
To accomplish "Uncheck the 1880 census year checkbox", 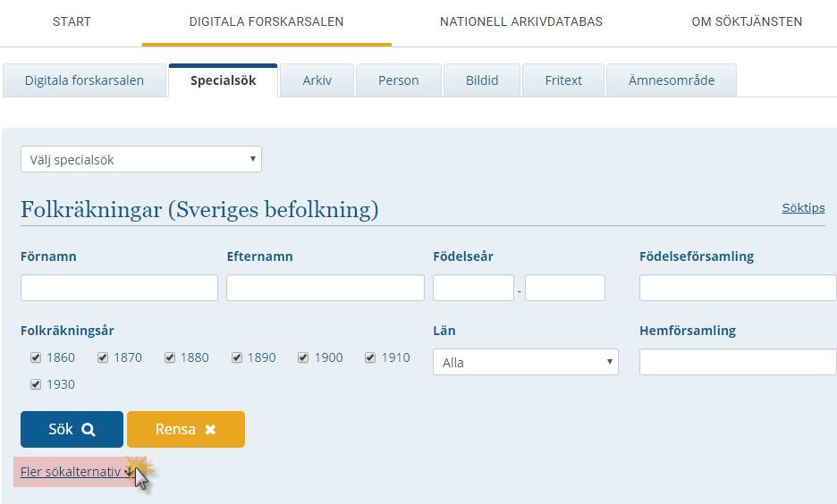I will pos(170,357).
